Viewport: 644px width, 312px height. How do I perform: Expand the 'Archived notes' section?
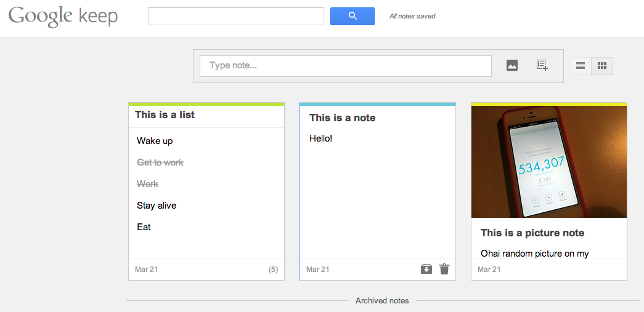pyautogui.click(x=382, y=300)
